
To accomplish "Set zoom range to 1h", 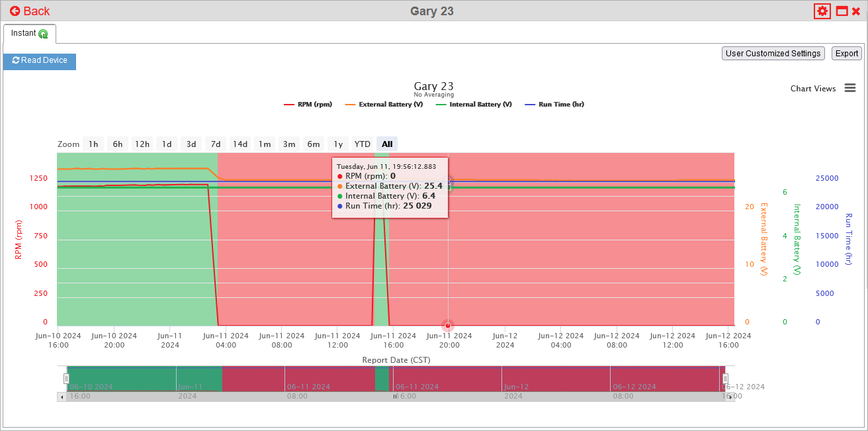I will point(93,144).
